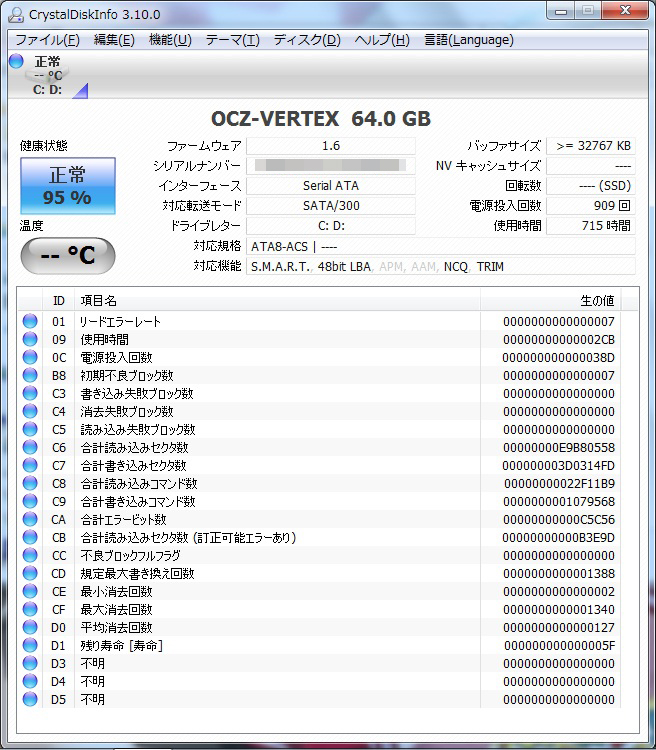Select the 合計エラービット数 attribute name
Screen dimensions: 656x750
tap(123, 519)
